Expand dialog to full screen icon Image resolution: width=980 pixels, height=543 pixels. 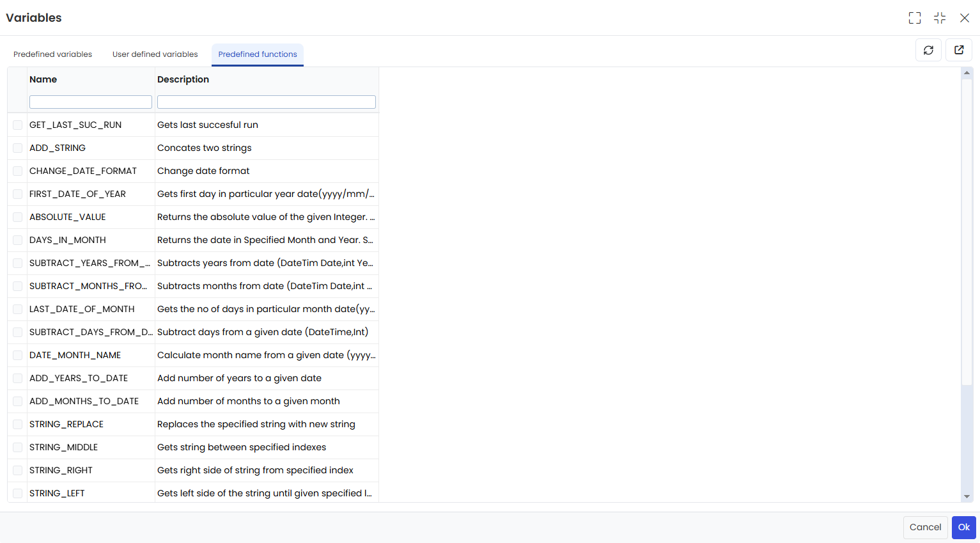(915, 18)
